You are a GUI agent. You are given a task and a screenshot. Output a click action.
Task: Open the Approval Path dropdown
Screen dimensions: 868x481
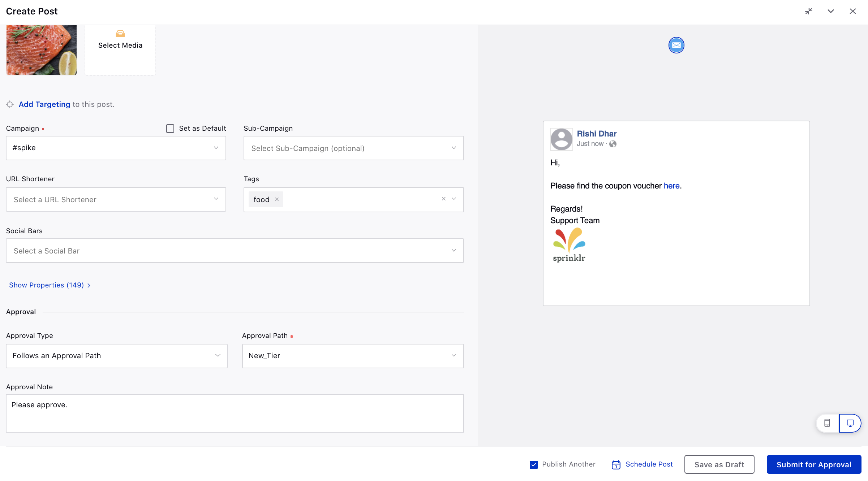coord(353,355)
